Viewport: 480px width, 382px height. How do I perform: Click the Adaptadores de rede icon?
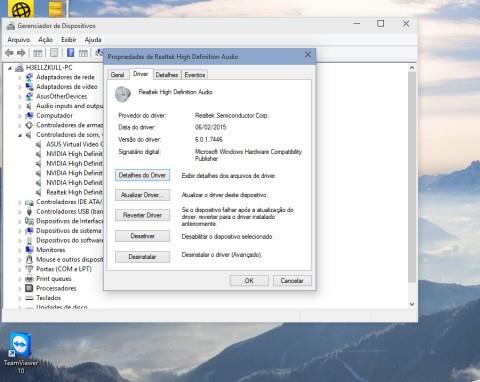29,77
